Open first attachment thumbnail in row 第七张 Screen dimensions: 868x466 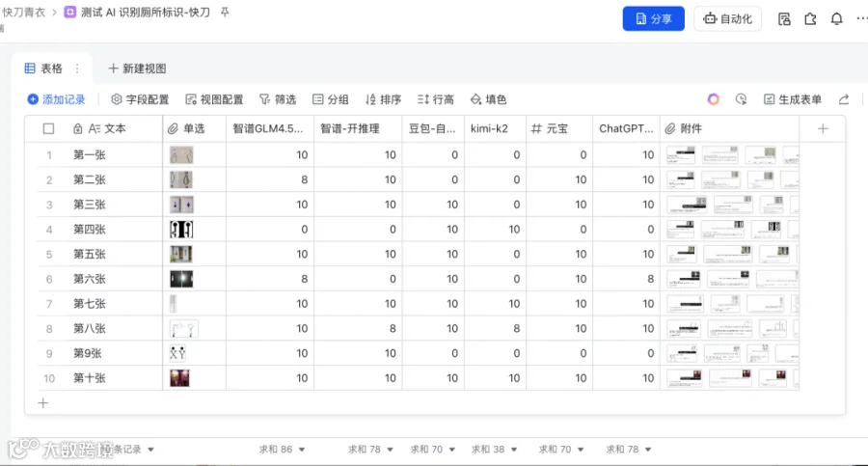pos(686,304)
